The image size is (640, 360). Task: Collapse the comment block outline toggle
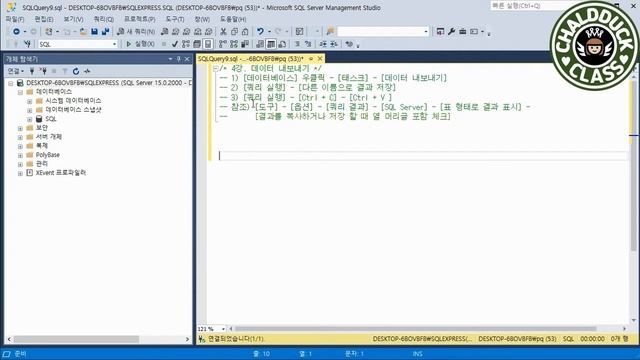[216, 69]
